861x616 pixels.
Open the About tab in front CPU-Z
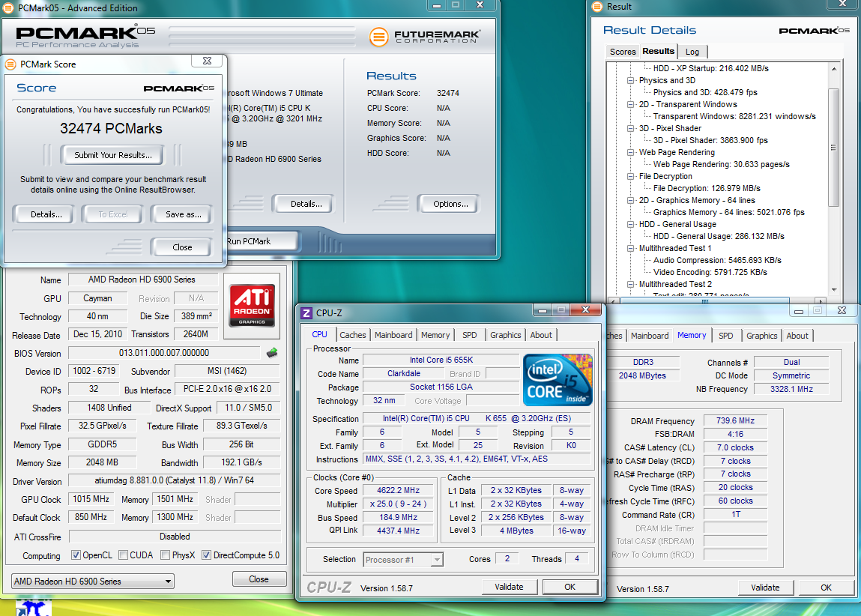tap(541, 335)
